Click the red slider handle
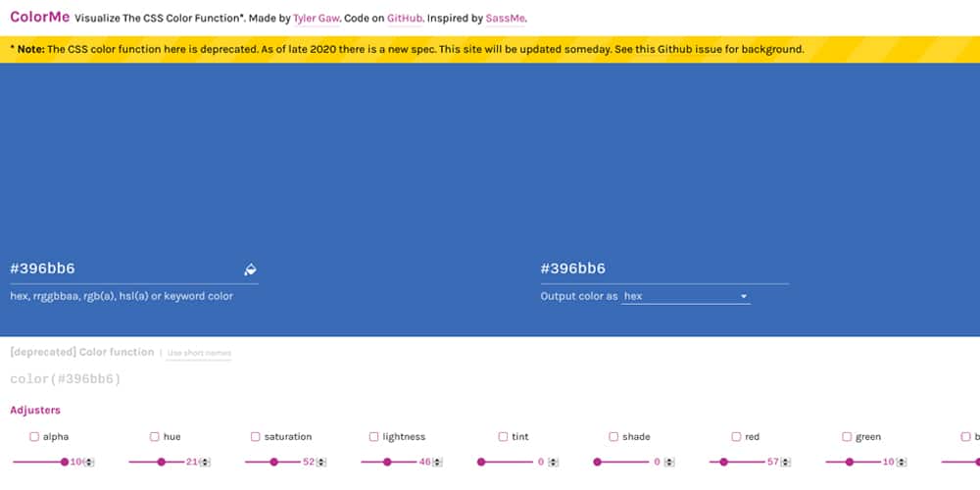Image resolution: width=980 pixels, height=490 pixels. click(x=724, y=463)
